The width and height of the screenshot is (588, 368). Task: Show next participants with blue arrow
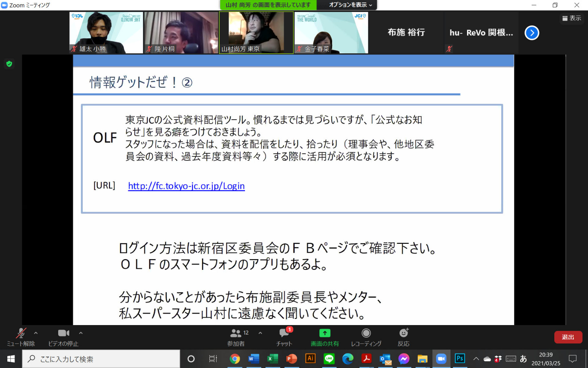coord(532,33)
